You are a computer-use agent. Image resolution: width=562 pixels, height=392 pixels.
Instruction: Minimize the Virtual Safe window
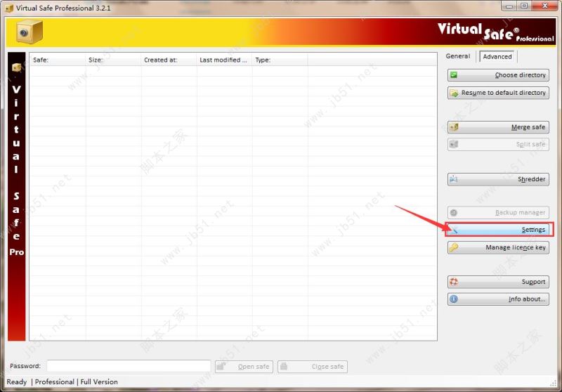[509, 6]
